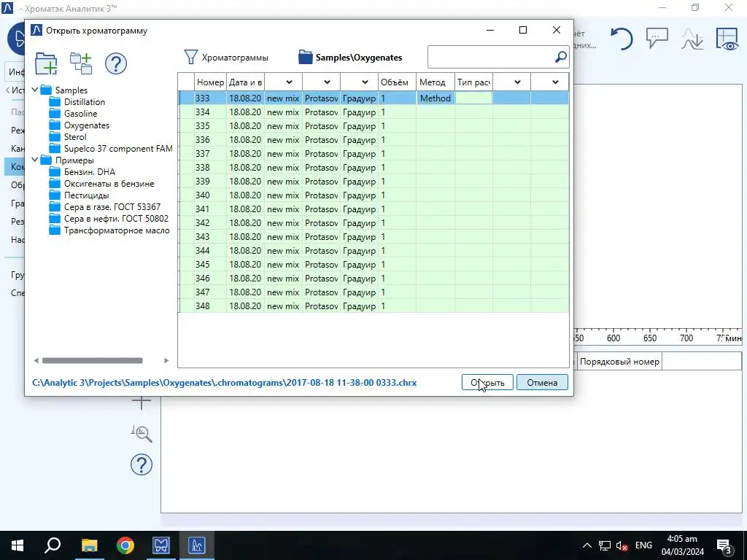Image resolution: width=747 pixels, height=560 pixels.
Task: Click the Samples\Oxygenates folder icon
Action: point(305,57)
